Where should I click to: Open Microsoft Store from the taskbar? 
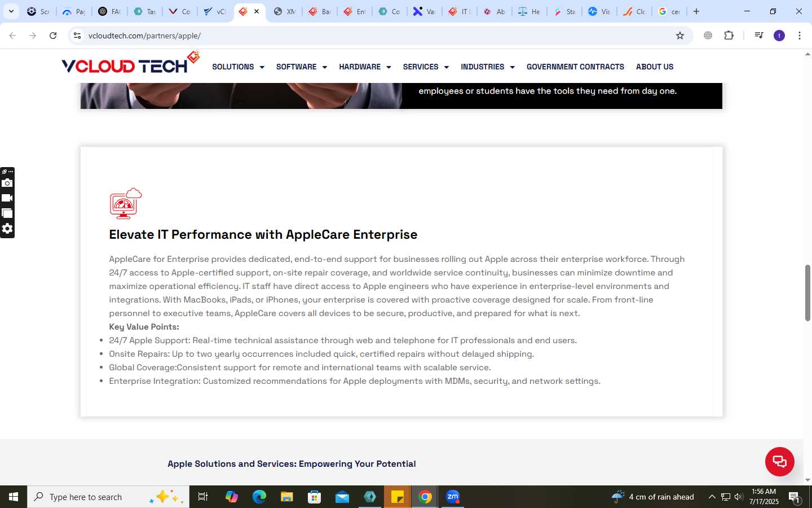pyautogui.click(x=315, y=497)
